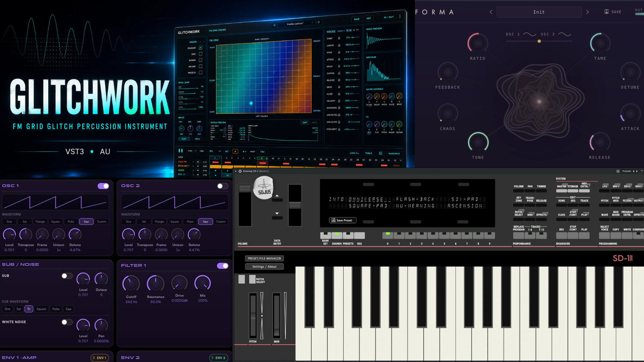Uncheck the Enabled box in Glitchwork Engine
Viewport: 644px width, 362px height.
(x=200, y=48)
